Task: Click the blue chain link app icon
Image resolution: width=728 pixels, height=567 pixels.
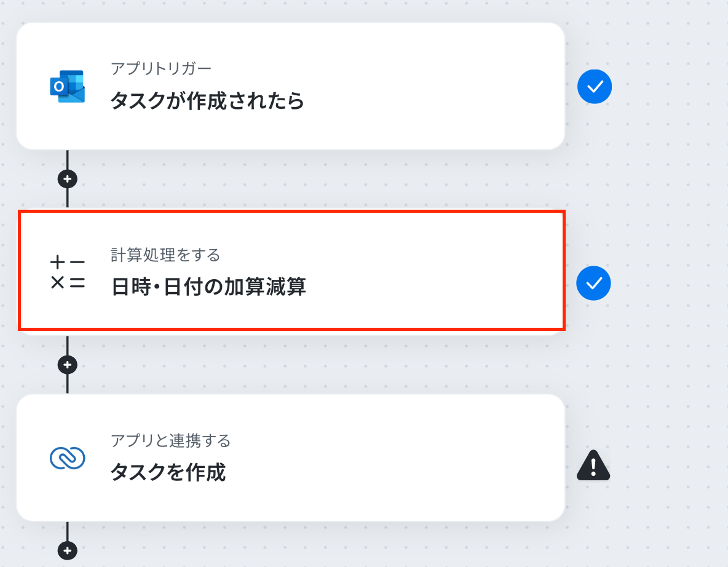Action: click(x=67, y=458)
